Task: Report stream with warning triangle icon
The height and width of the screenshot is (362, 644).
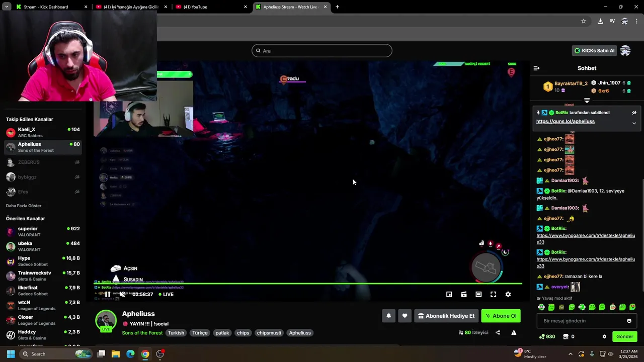Action: pyautogui.click(x=514, y=333)
